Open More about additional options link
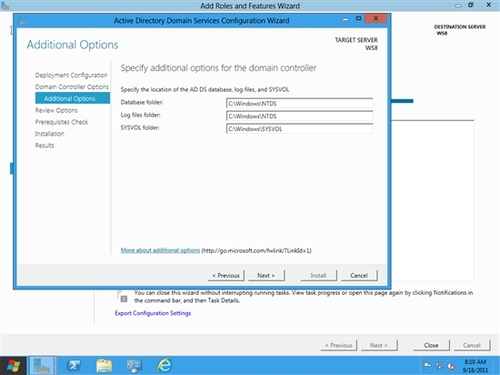500x375 pixels. click(x=160, y=250)
